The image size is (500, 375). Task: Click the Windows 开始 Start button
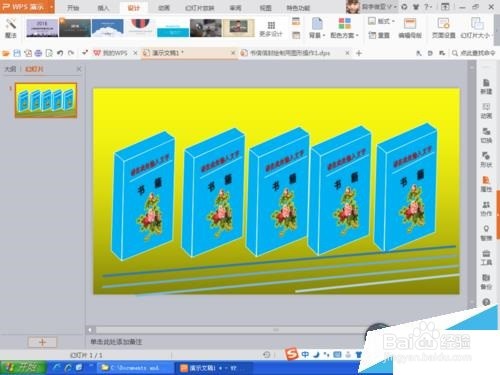point(23,367)
